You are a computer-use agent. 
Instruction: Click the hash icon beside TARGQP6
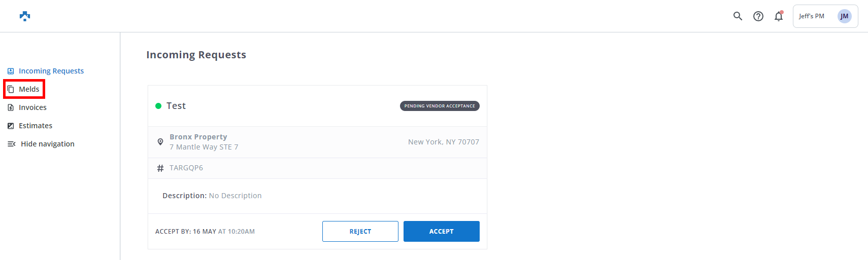160,168
